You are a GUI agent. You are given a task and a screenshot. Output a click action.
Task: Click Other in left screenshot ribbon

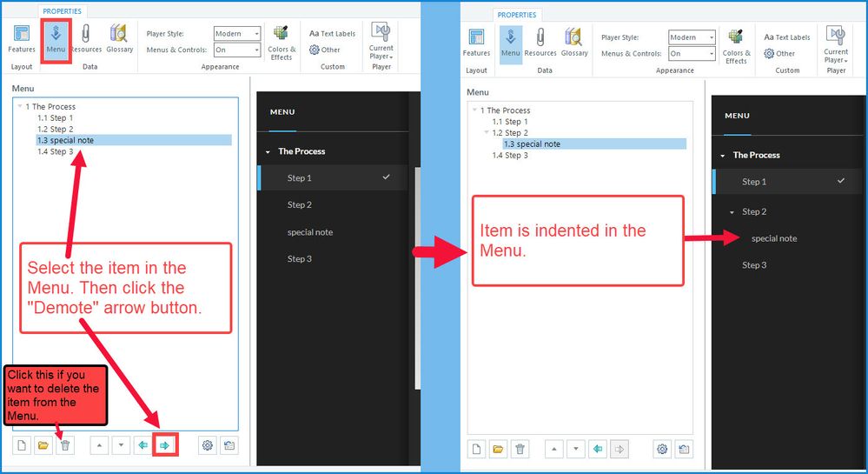tap(325, 50)
